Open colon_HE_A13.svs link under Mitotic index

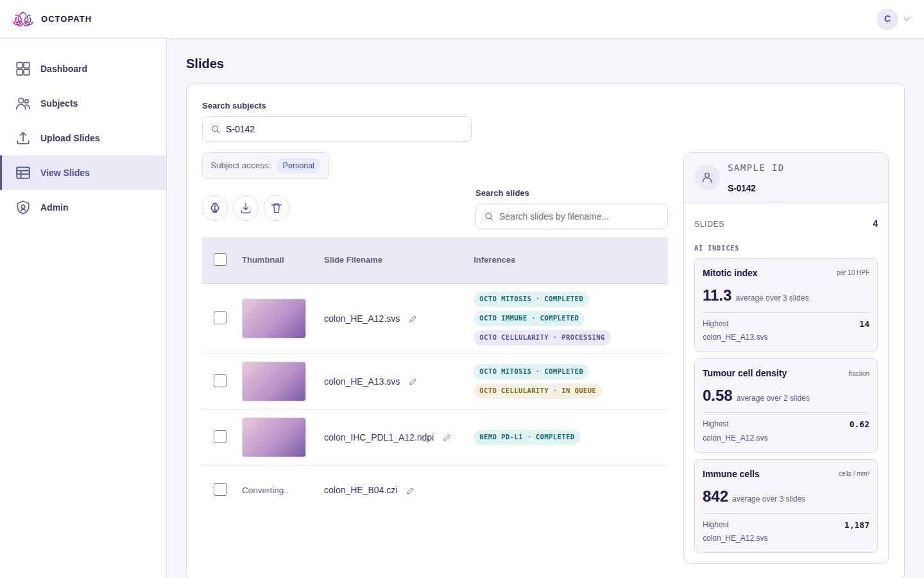pos(735,337)
